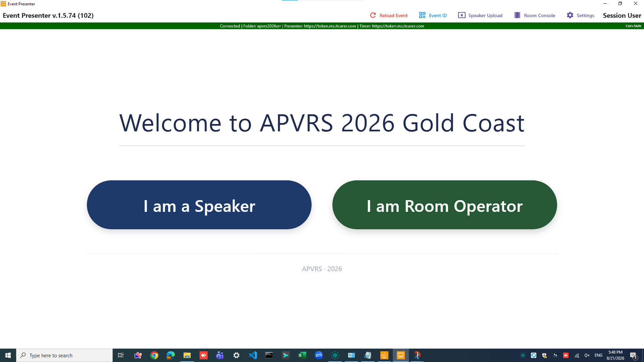Click the Settings gear icon in header
The image size is (644, 362).
click(570, 15)
